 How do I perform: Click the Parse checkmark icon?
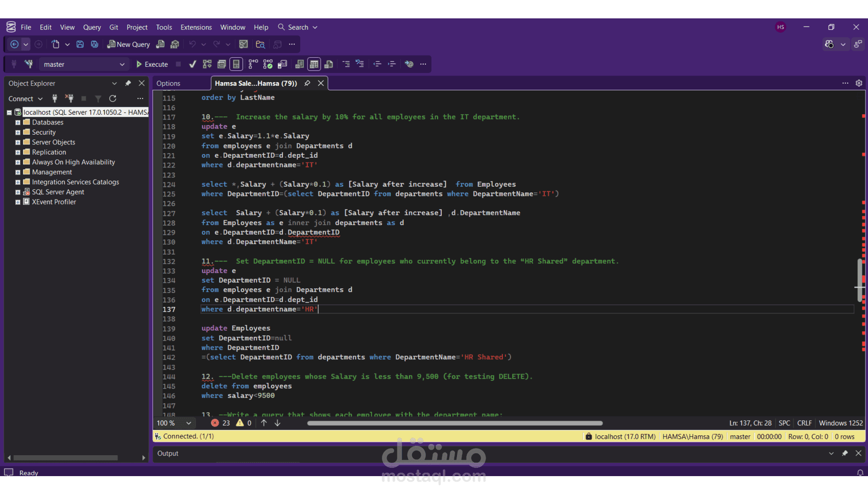pyautogui.click(x=192, y=64)
